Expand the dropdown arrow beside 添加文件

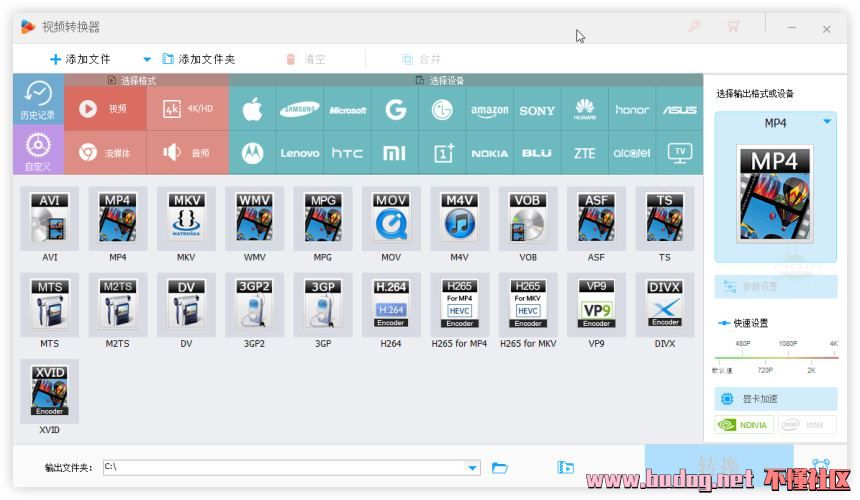coord(147,59)
